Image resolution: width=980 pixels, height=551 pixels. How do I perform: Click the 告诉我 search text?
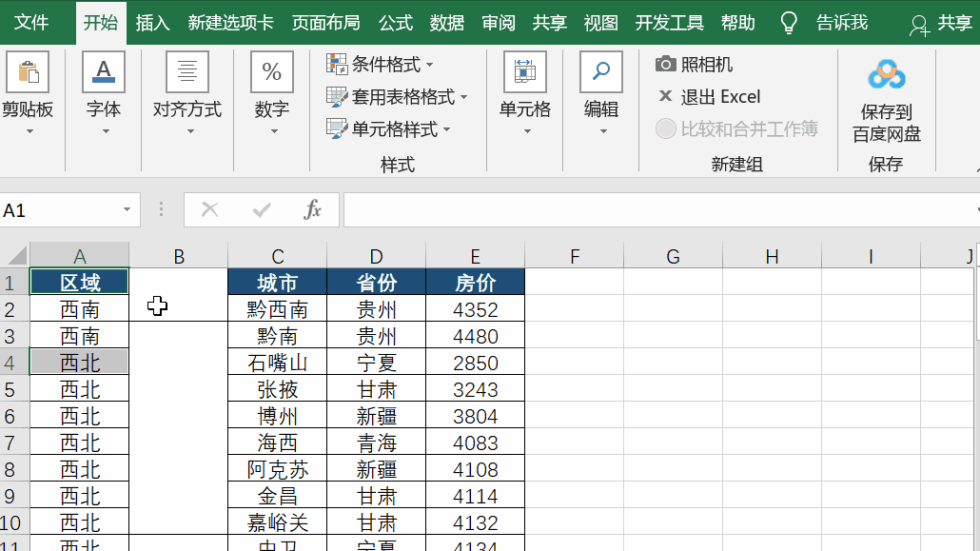842,23
